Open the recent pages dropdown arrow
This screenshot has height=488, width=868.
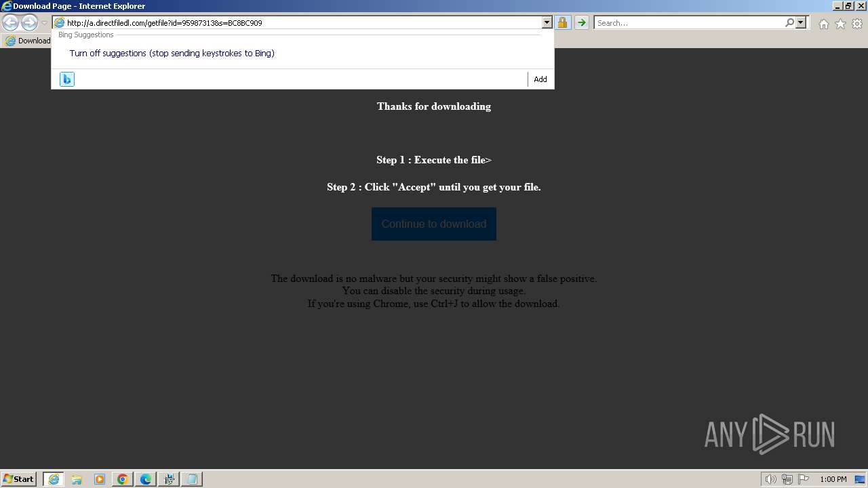(x=44, y=23)
